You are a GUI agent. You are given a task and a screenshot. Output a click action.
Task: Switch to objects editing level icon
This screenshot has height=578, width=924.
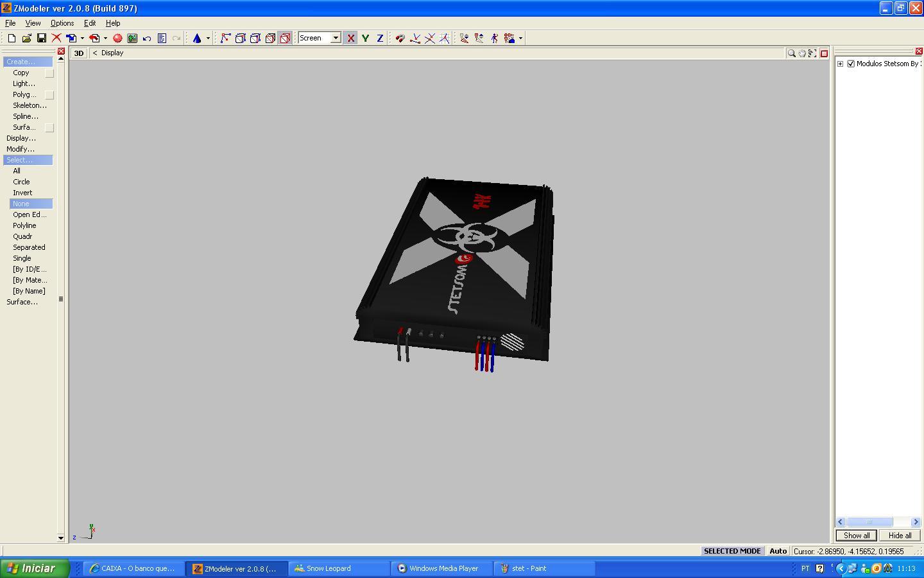point(270,39)
